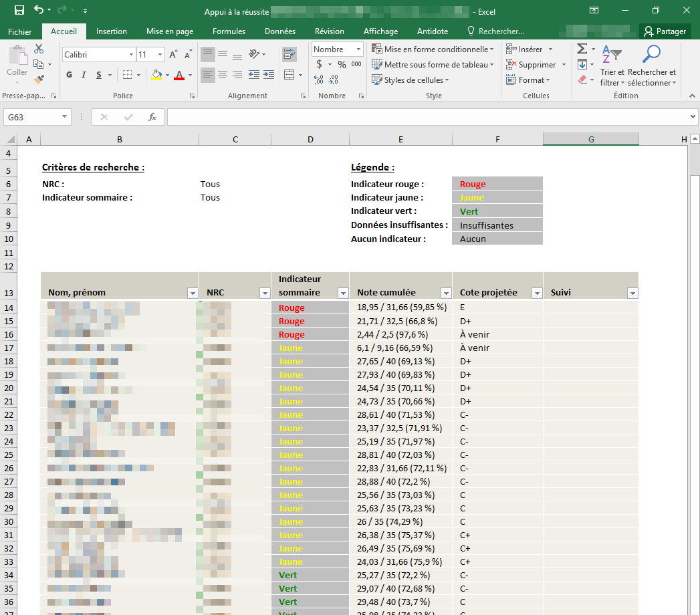Click Mettre sous forme de tableau
This screenshot has width=700, height=615.
pos(433,64)
